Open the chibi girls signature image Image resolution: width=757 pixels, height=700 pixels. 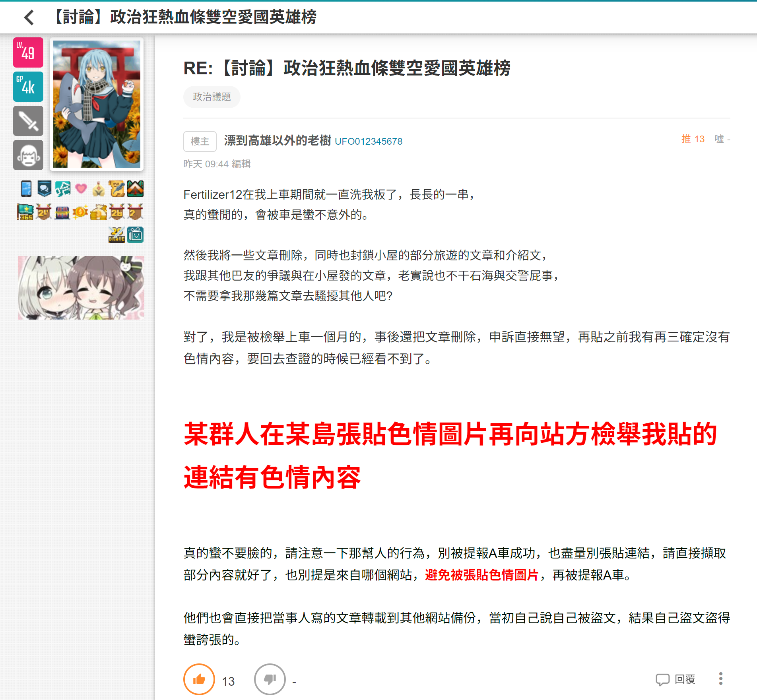[x=81, y=288]
